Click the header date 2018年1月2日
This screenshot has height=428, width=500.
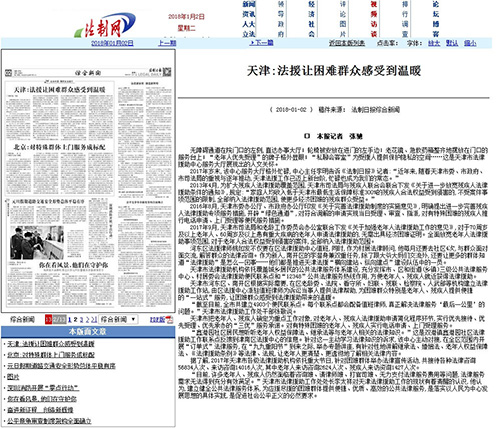click(x=186, y=17)
